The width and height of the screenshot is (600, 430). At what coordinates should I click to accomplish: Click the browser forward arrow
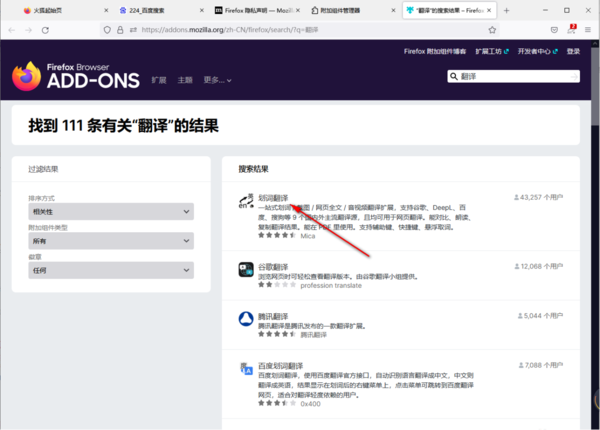click(28, 30)
